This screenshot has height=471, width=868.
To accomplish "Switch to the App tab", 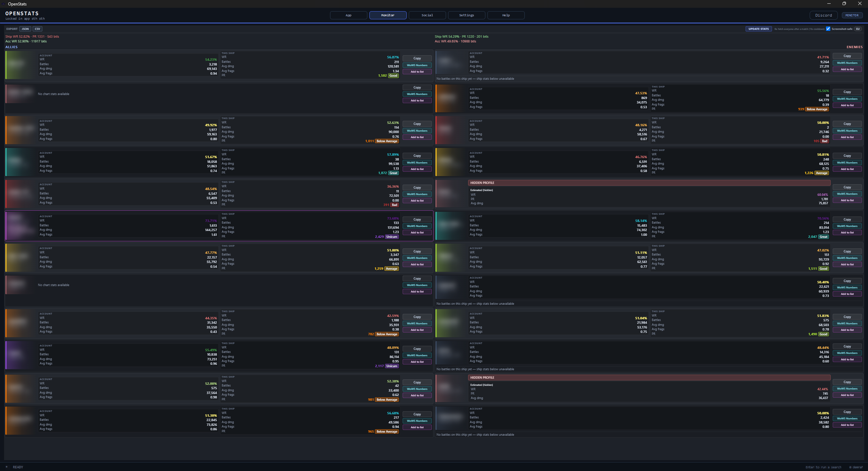I will click(x=348, y=15).
